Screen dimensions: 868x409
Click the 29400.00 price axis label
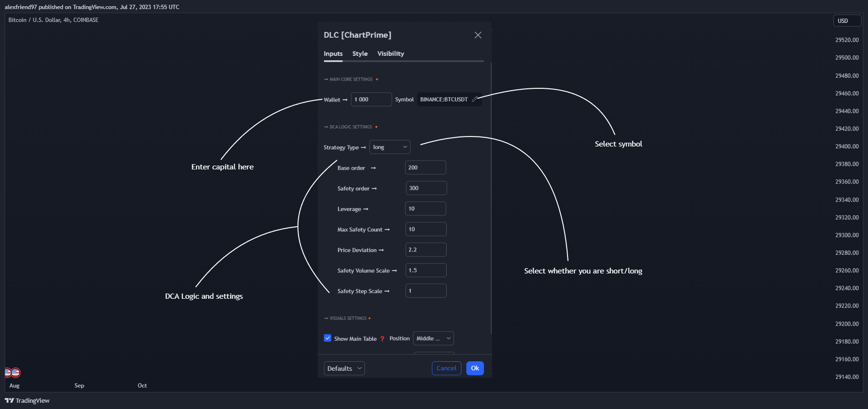(847, 147)
